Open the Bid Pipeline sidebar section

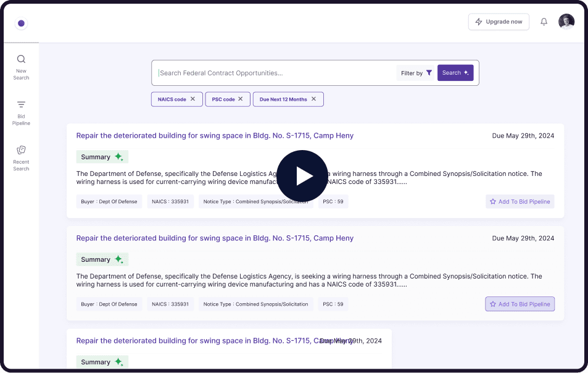coord(21,112)
